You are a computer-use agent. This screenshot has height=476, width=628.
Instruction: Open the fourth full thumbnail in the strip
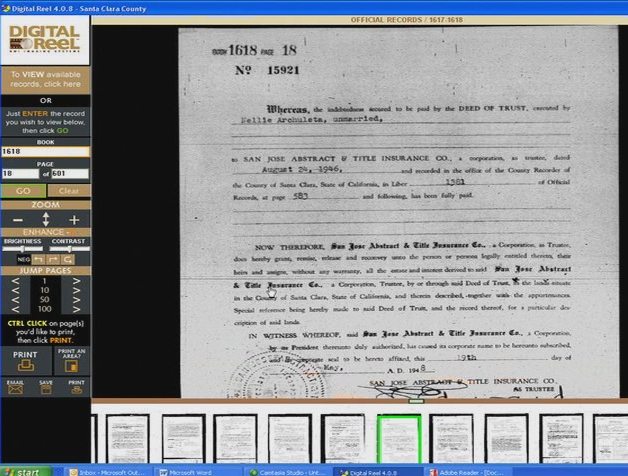290,439
